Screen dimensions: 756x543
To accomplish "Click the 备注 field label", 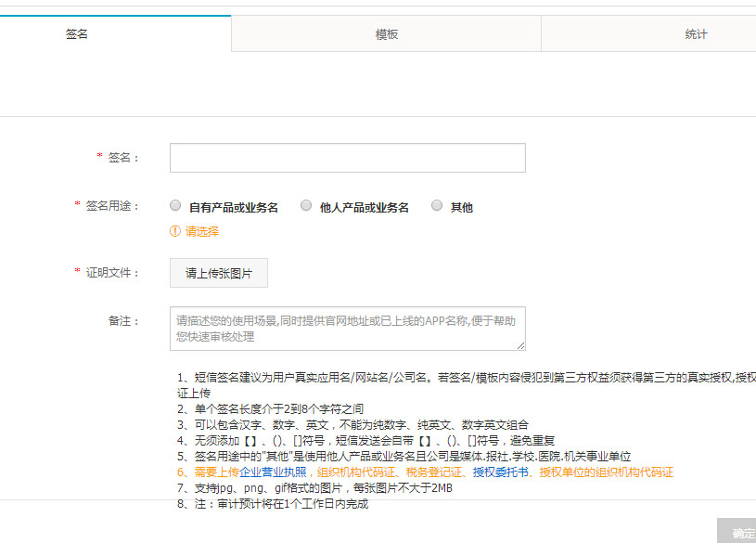I will pos(122,321).
